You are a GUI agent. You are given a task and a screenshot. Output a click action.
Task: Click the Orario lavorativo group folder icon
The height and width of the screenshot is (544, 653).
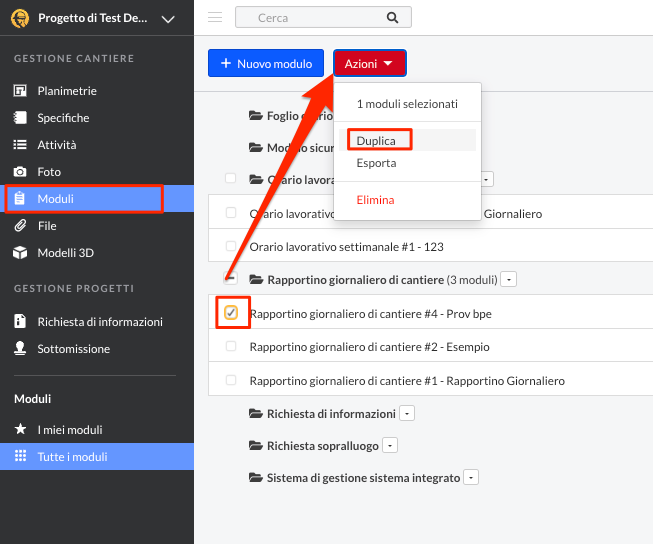click(x=256, y=180)
